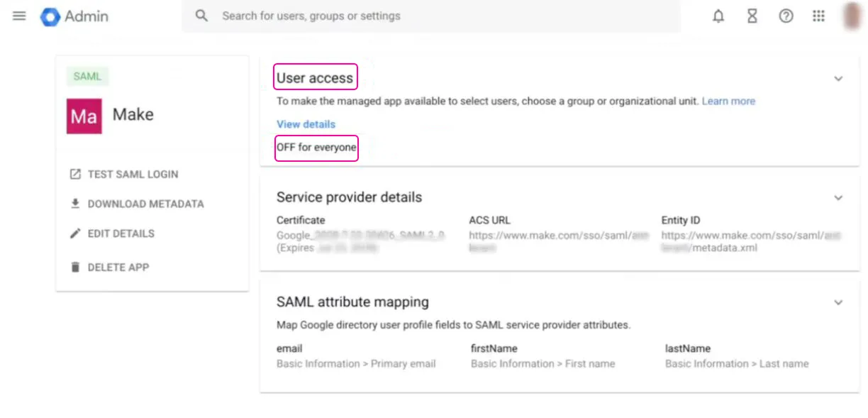Open the account profile avatar

[x=852, y=16]
